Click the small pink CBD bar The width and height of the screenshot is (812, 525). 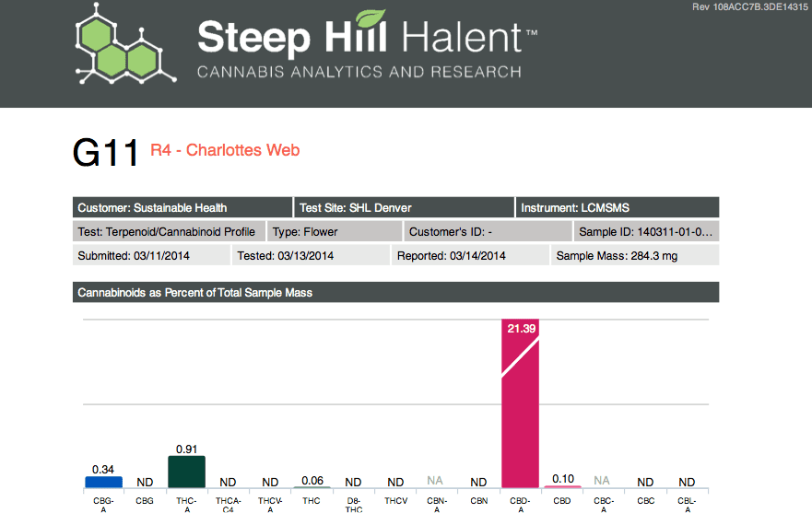pyautogui.click(x=562, y=486)
